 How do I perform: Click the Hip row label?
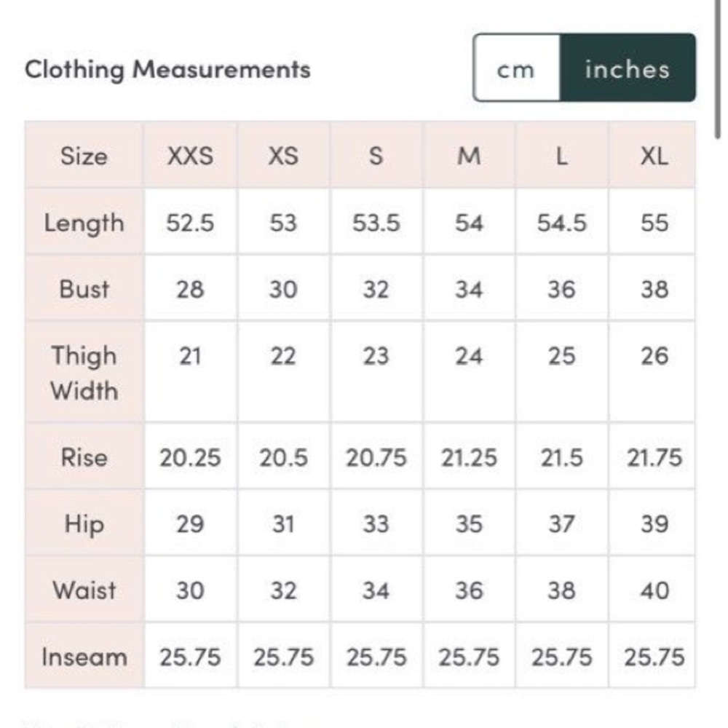(84, 523)
